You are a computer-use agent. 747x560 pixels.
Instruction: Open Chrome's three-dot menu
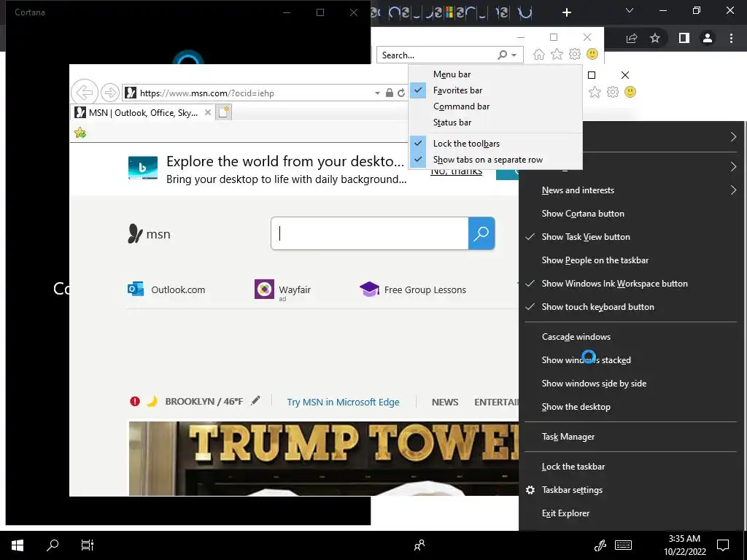pos(731,38)
